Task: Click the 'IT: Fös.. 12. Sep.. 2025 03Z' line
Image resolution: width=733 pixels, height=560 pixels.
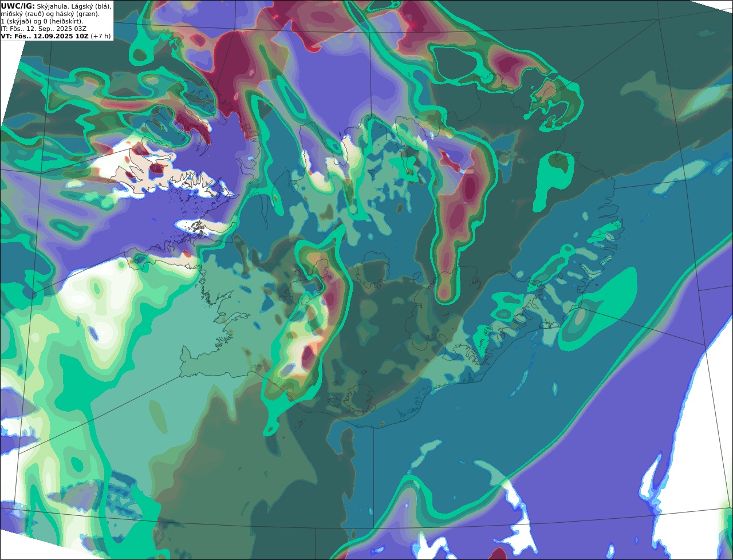Action: 44,29
